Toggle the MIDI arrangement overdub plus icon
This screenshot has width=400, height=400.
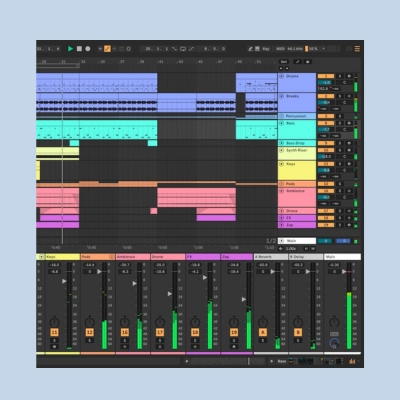tap(100, 49)
